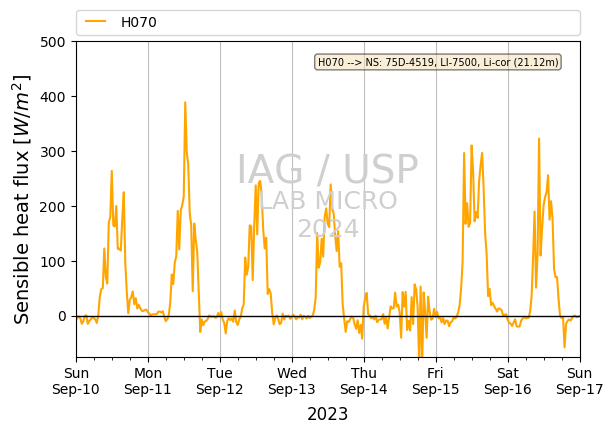This screenshot has height=434, width=613.
Task: Click the orange H070 legend line
Action: click(95, 22)
